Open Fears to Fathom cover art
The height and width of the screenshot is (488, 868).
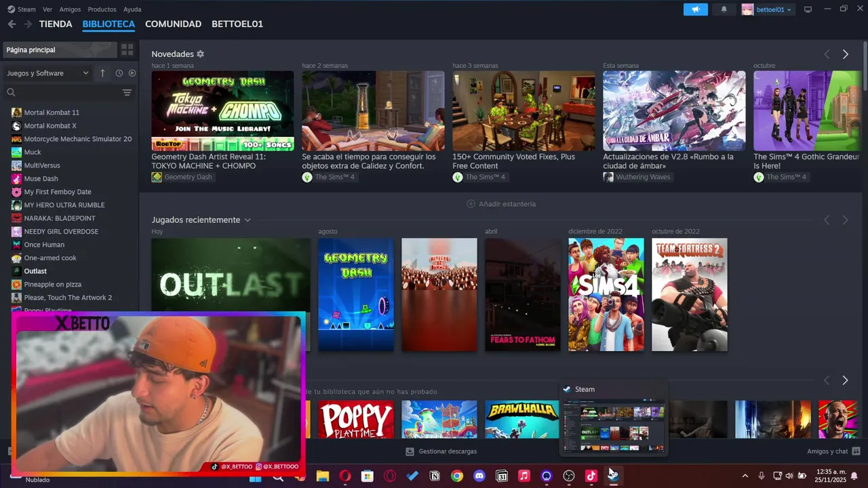pyautogui.click(x=523, y=295)
